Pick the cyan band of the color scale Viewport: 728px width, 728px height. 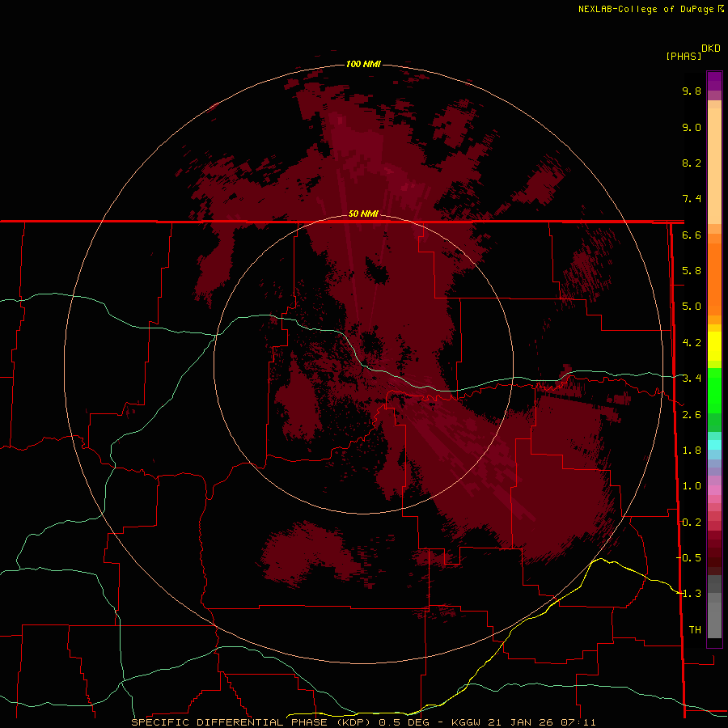714,445
